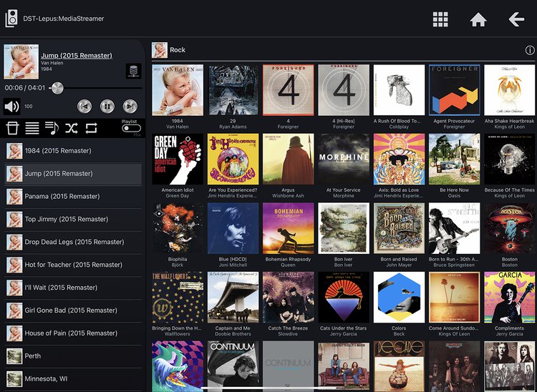Pause the current track

point(107,107)
